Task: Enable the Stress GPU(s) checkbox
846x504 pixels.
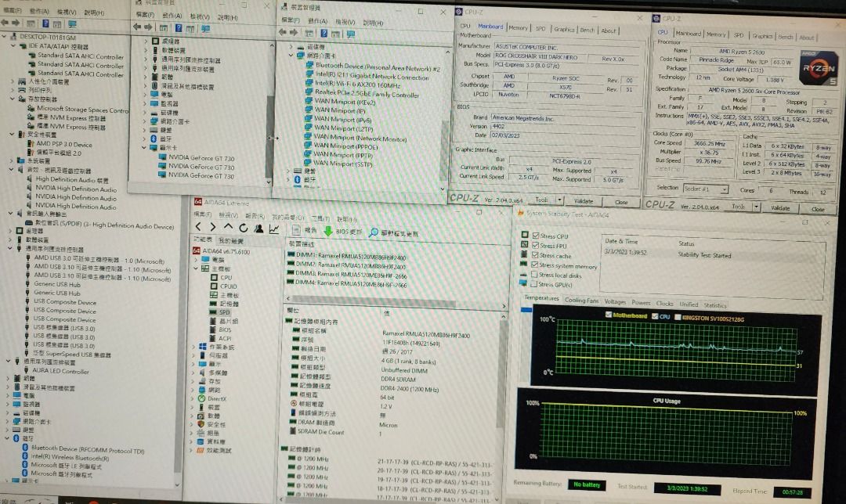Action: pyautogui.click(x=533, y=283)
